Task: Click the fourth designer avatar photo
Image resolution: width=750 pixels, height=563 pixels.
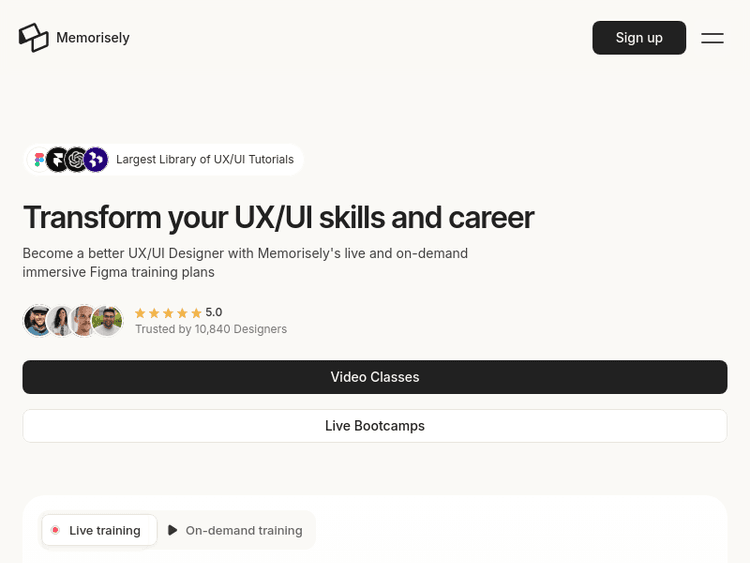Action: (x=107, y=321)
